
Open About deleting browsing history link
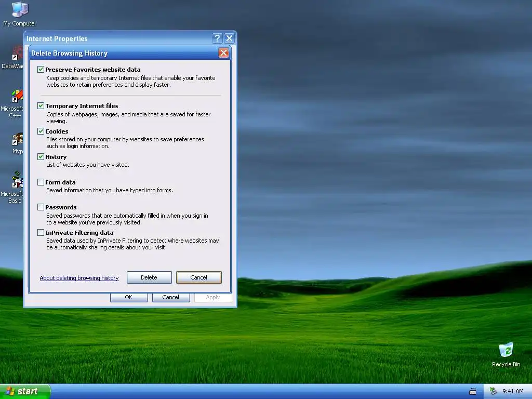coord(79,278)
